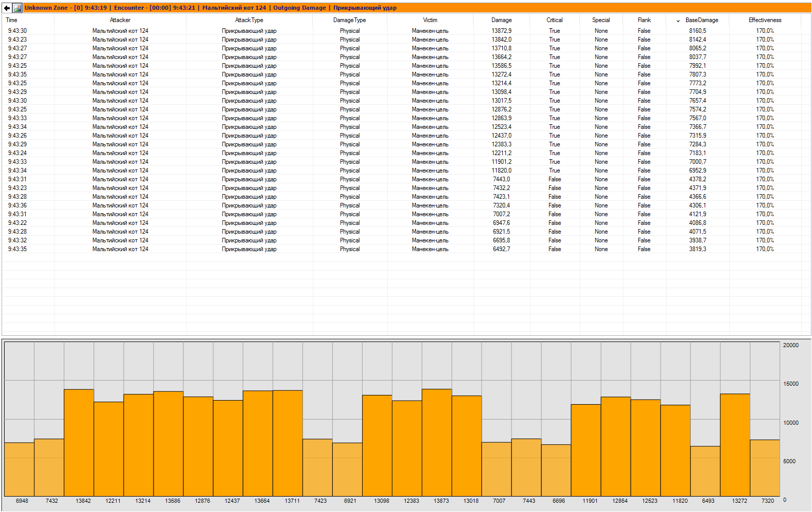Click the chart bar labeled 11901
The image size is (812, 512).
[586, 450]
